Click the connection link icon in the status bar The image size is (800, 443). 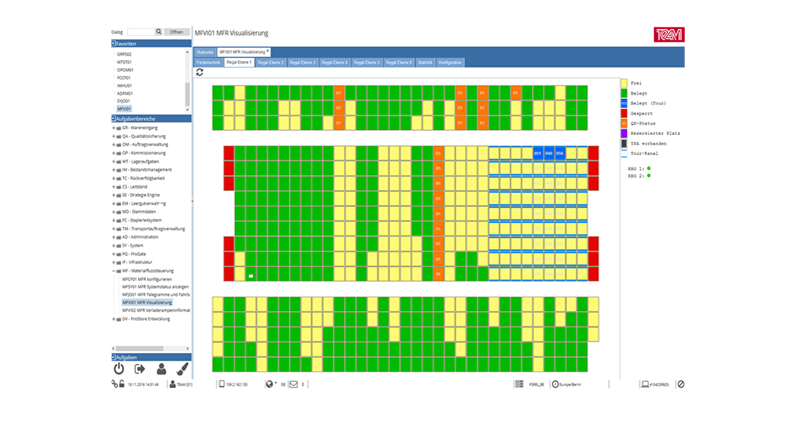(115, 384)
